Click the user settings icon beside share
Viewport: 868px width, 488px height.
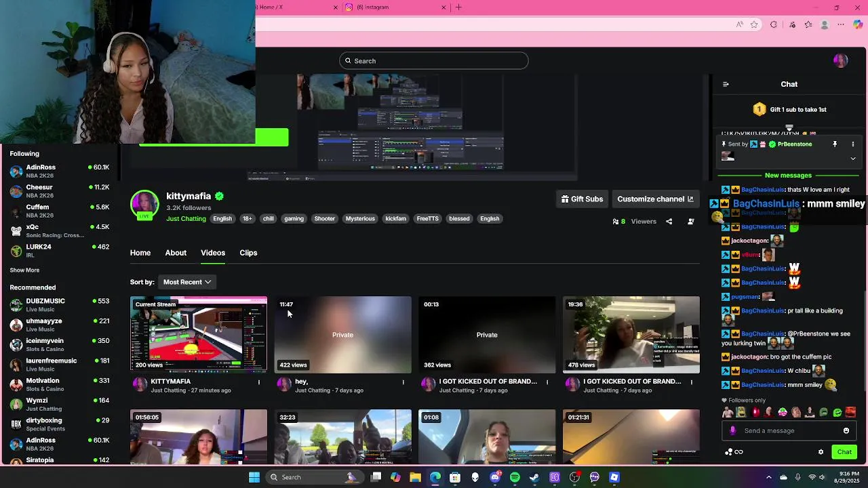pyautogui.click(x=691, y=222)
